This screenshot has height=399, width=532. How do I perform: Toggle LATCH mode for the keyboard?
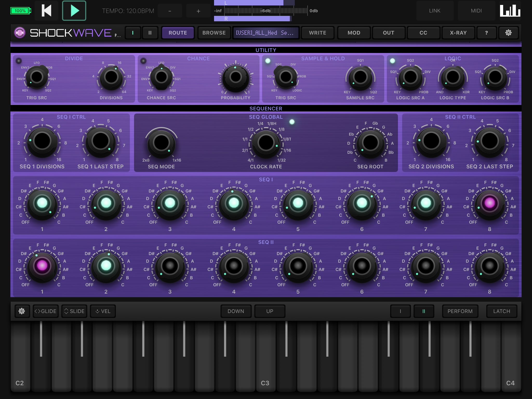(x=501, y=311)
